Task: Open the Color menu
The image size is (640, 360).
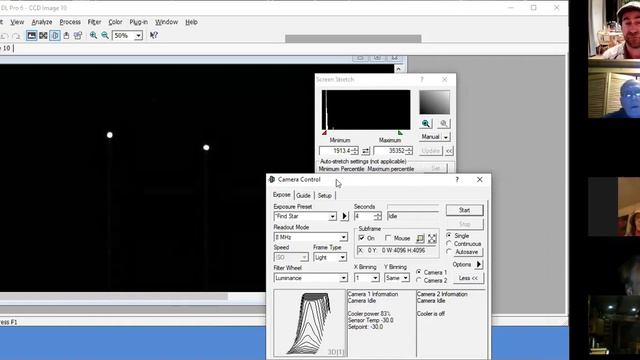Action: (115, 22)
